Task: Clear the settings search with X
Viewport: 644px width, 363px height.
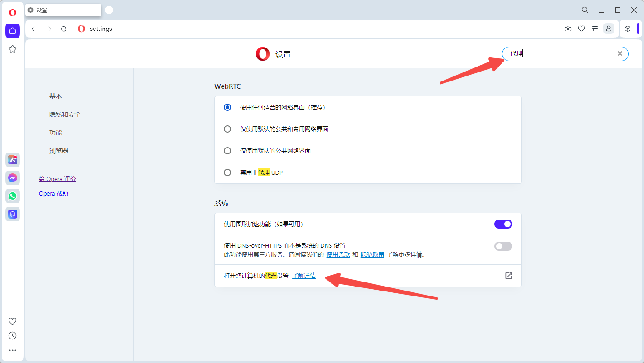Action: [620, 53]
